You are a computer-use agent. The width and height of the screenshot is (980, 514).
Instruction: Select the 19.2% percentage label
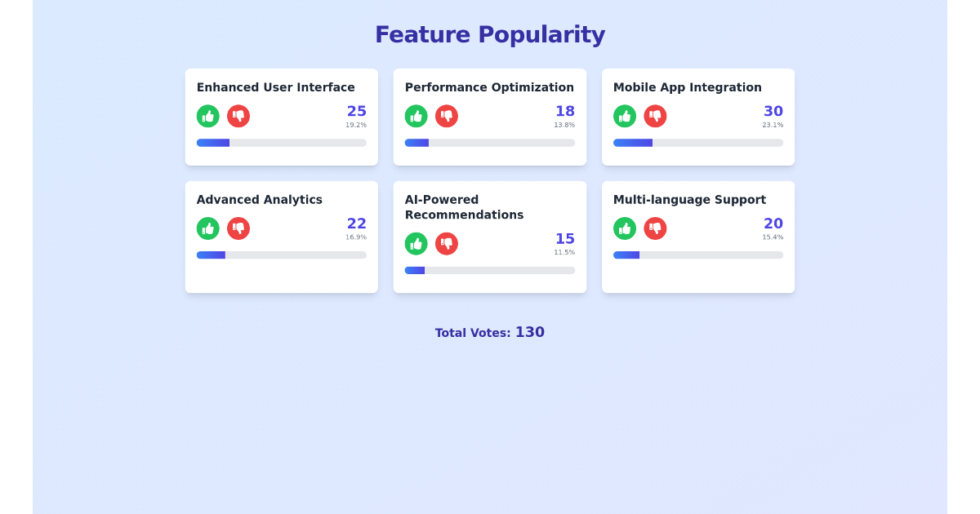pyautogui.click(x=356, y=125)
